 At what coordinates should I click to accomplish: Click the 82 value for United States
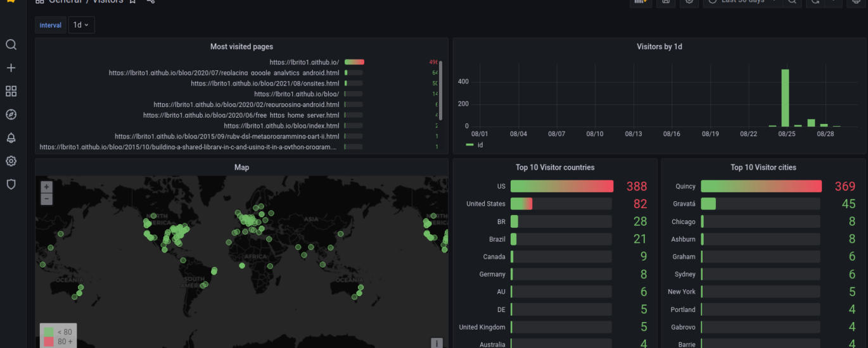[x=641, y=204]
